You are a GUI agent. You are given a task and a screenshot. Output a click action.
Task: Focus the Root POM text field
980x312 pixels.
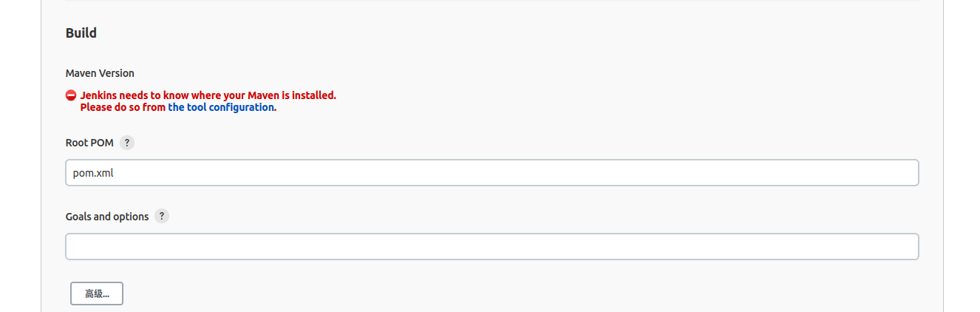[491, 173]
